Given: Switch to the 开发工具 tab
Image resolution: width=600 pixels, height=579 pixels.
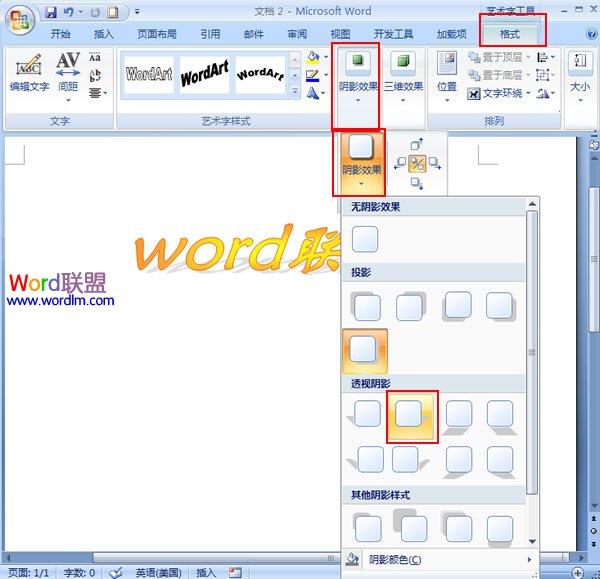Looking at the screenshot, I should click(x=393, y=34).
